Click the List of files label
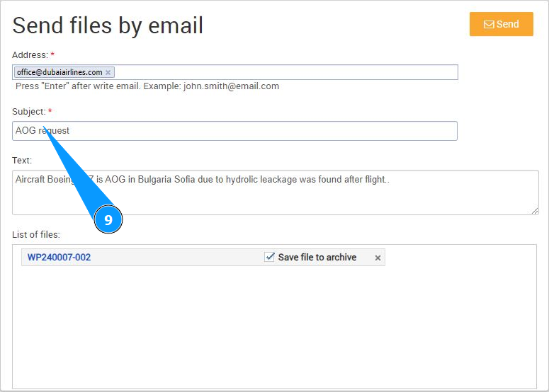549x392 pixels. [36, 234]
